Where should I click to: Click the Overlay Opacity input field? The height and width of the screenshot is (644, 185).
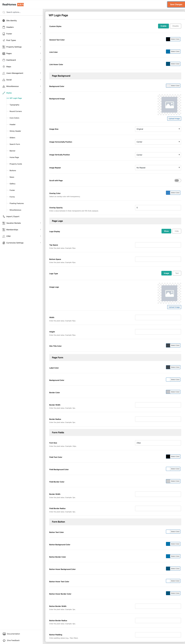click(158, 208)
